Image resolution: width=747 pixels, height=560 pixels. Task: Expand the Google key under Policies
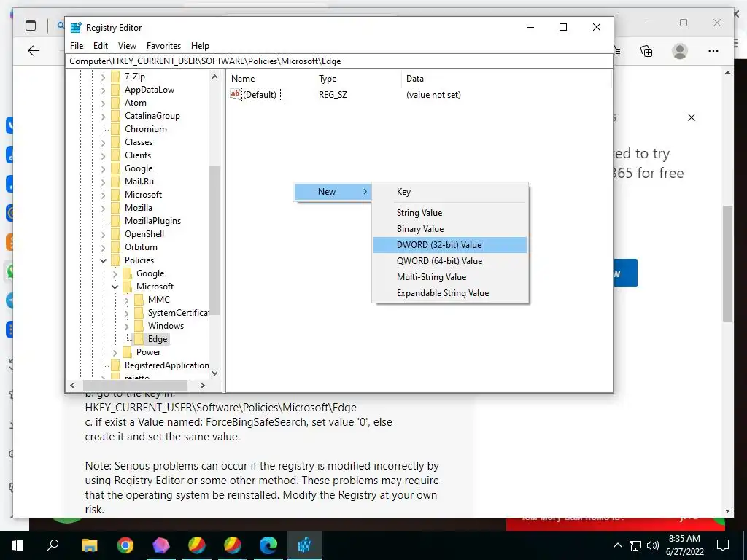(x=115, y=274)
